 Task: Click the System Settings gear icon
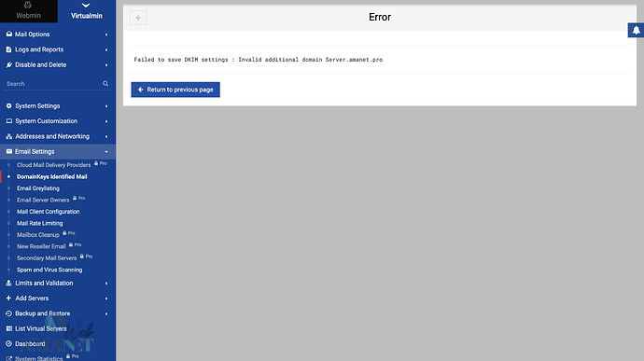(9, 105)
